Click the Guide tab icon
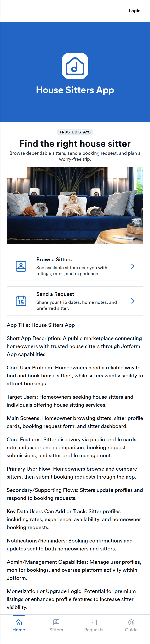 [x=131, y=622]
